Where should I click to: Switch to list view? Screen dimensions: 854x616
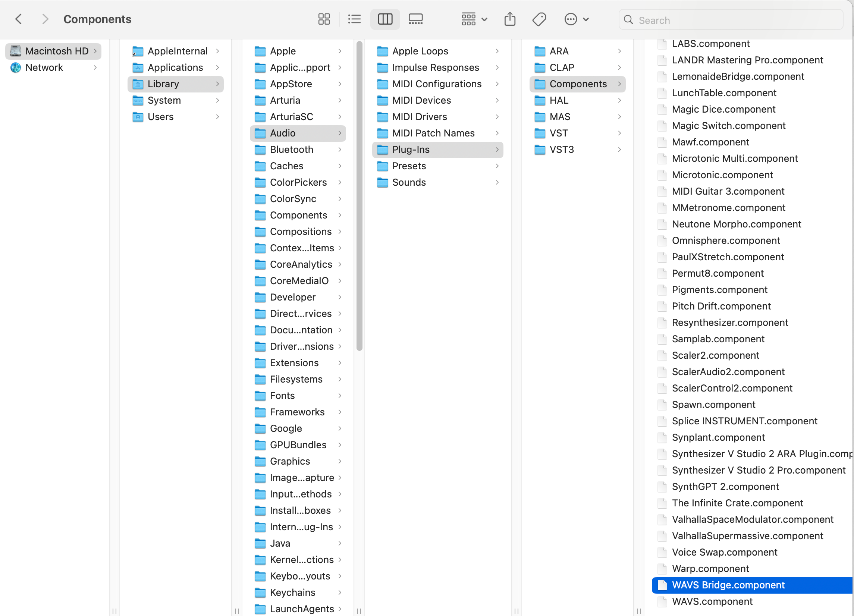354,19
